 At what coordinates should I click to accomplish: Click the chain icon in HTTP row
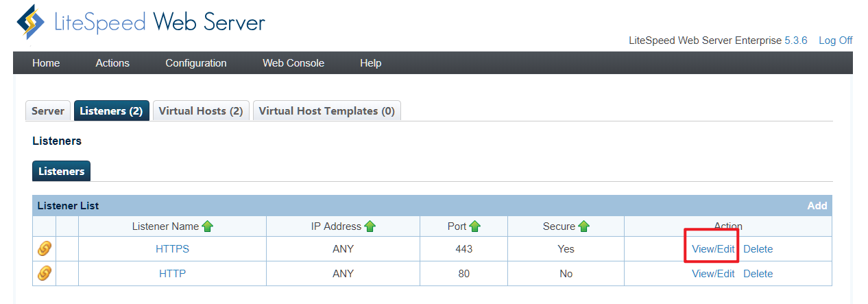point(45,273)
